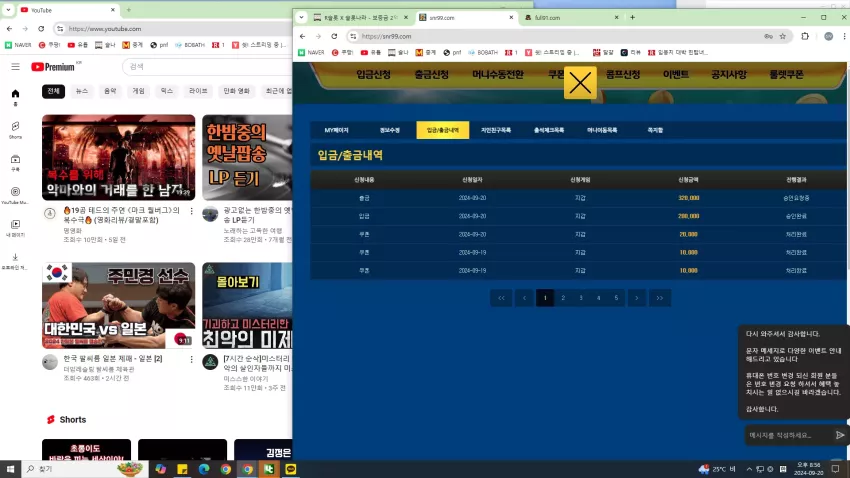Switch to the MY페이지 tab
Screen dimensions: 850x478
pos(337,130)
